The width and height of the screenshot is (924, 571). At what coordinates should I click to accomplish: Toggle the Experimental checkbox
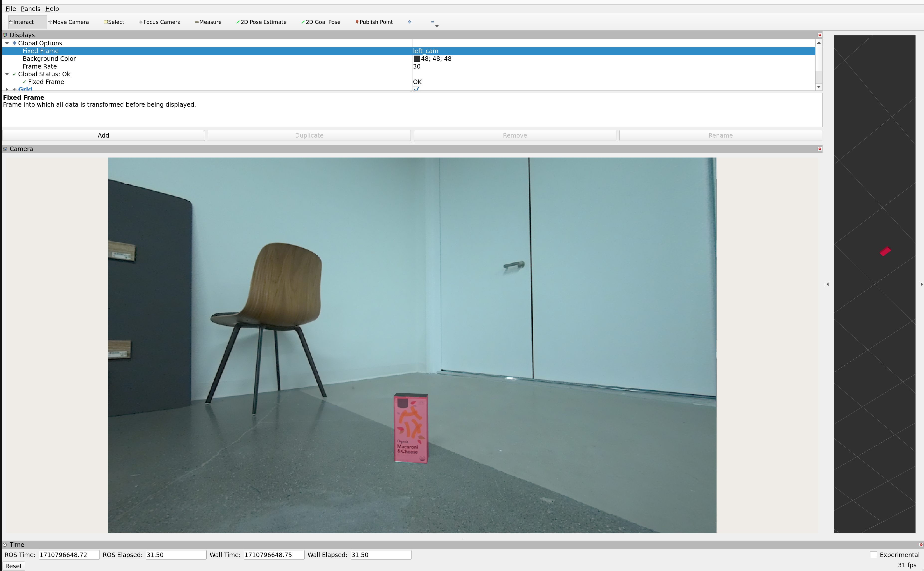(x=873, y=555)
